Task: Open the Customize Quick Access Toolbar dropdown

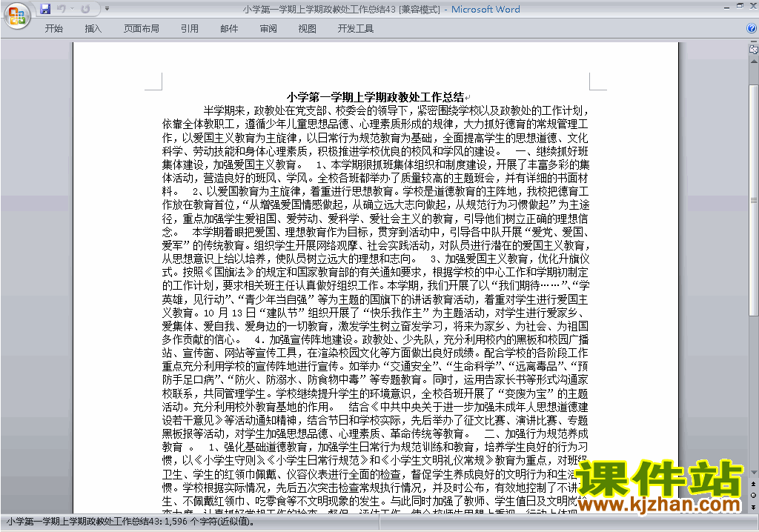Action: tap(107, 9)
